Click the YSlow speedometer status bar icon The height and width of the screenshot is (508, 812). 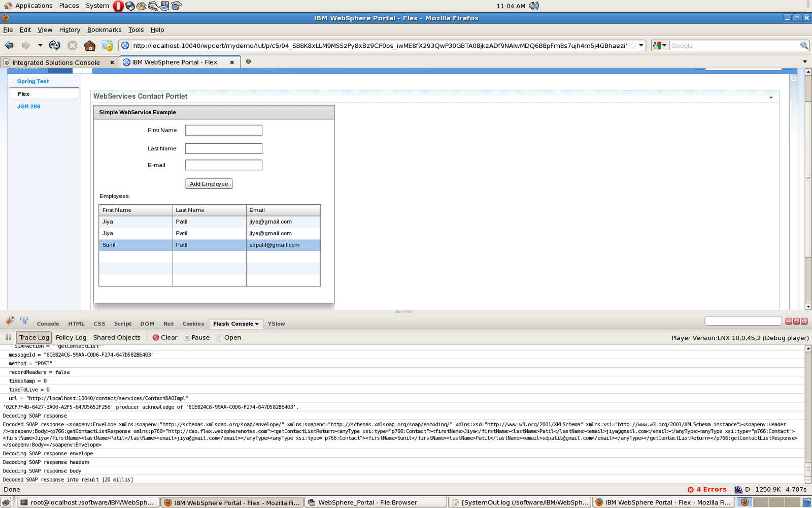point(738,489)
